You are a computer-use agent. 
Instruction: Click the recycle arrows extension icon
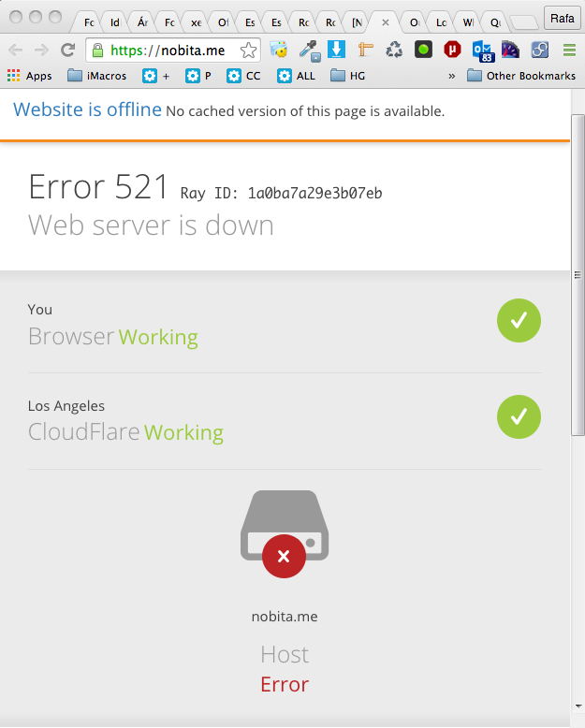(394, 51)
